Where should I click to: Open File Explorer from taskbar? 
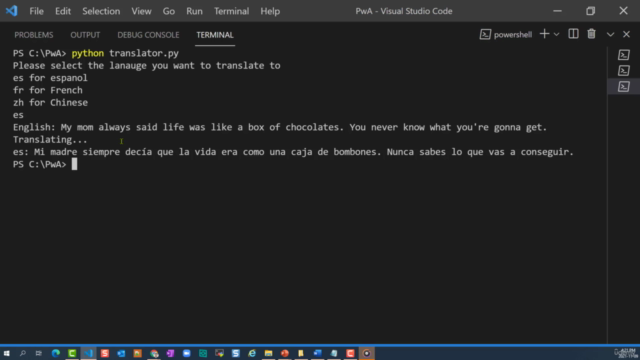click(x=268, y=353)
